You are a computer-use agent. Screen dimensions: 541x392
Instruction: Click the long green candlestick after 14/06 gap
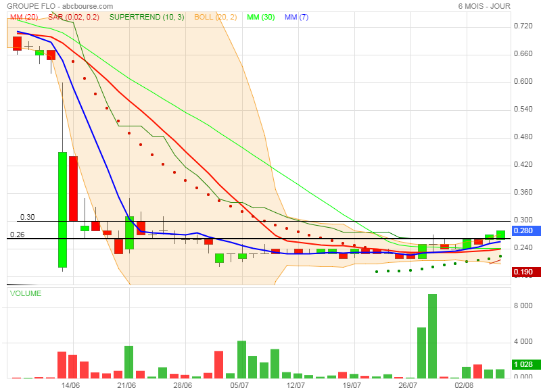click(62, 210)
